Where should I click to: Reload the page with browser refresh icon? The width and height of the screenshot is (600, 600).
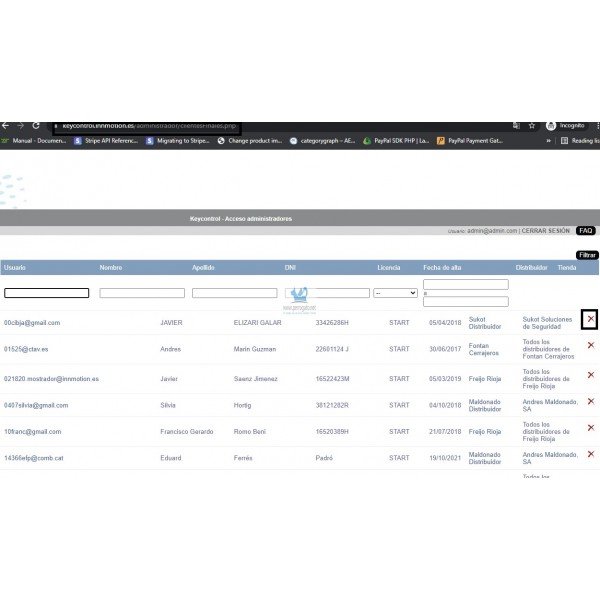(37, 126)
